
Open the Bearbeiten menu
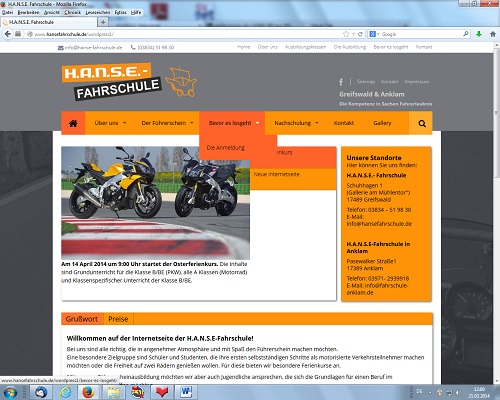28,12
